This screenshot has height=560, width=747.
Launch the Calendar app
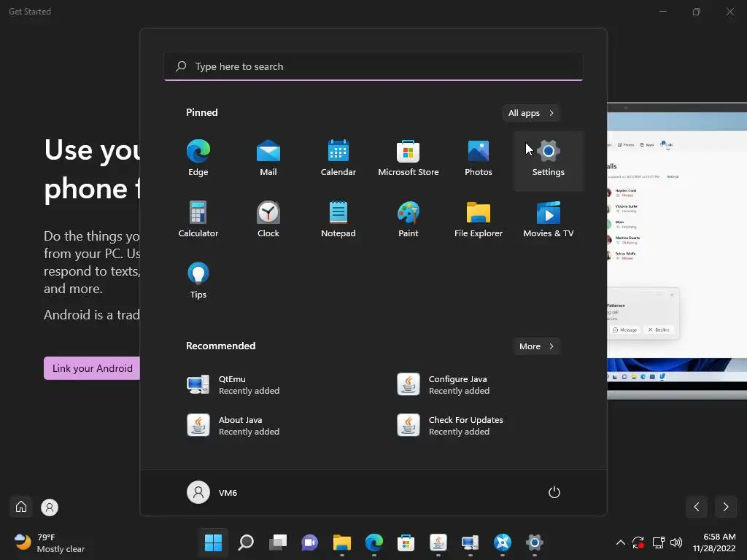(x=338, y=158)
